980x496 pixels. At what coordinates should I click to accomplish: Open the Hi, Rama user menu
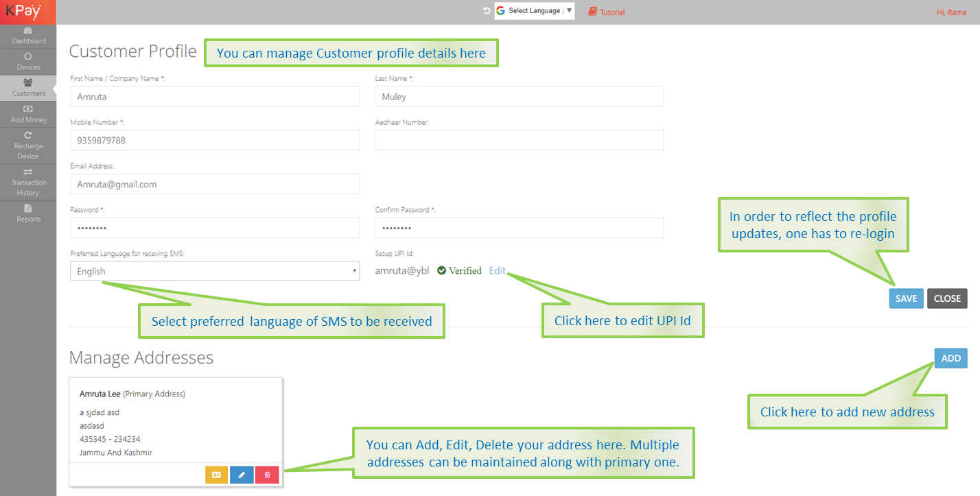[x=951, y=12]
